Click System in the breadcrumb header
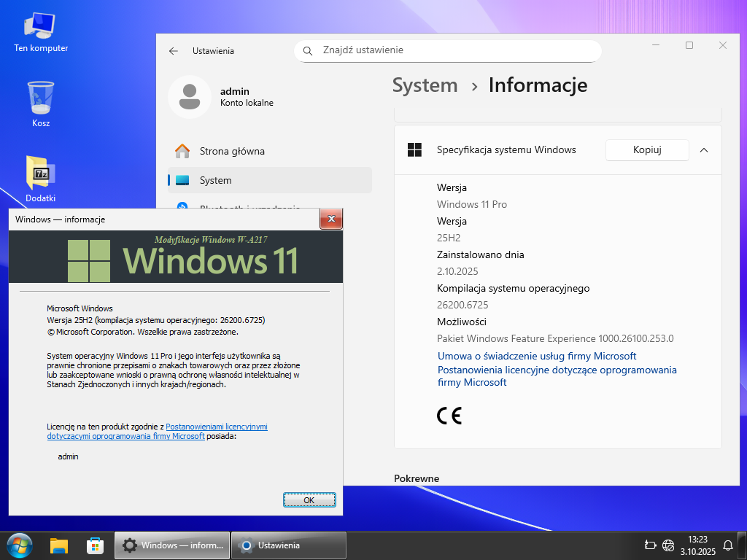Viewport: 747px width, 560px height. click(x=425, y=85)
